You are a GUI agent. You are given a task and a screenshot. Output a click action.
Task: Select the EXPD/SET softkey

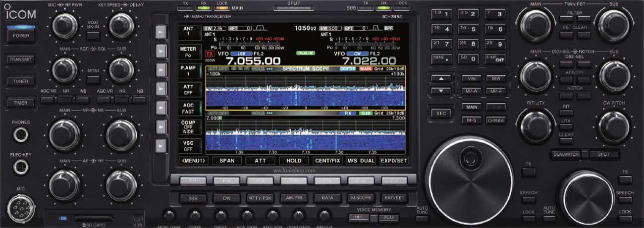[x=394, y=161]
